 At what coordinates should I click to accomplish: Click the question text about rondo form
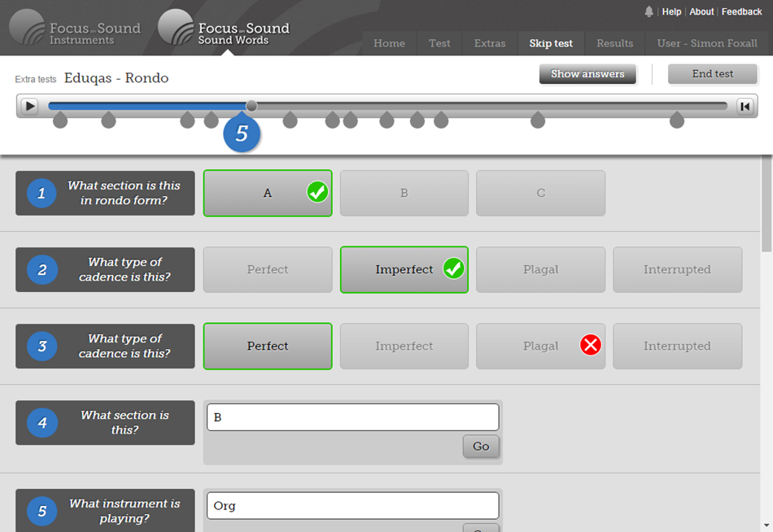[x=124, y=193]
